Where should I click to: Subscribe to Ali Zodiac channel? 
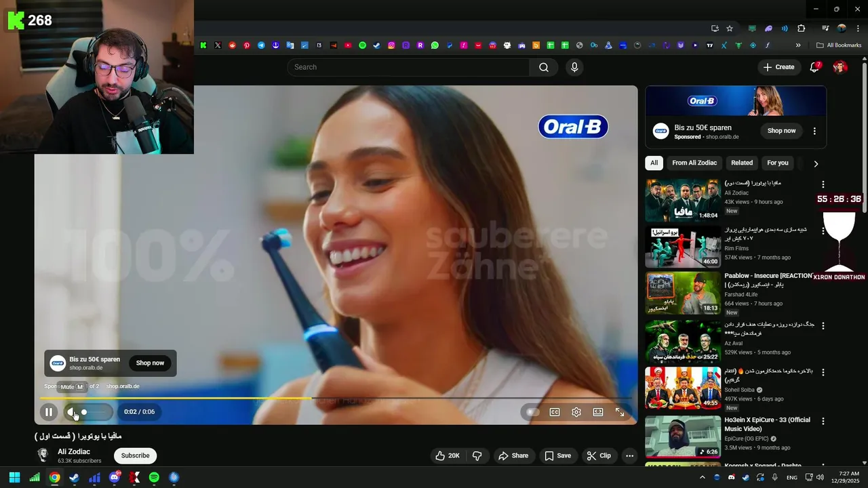136,455
